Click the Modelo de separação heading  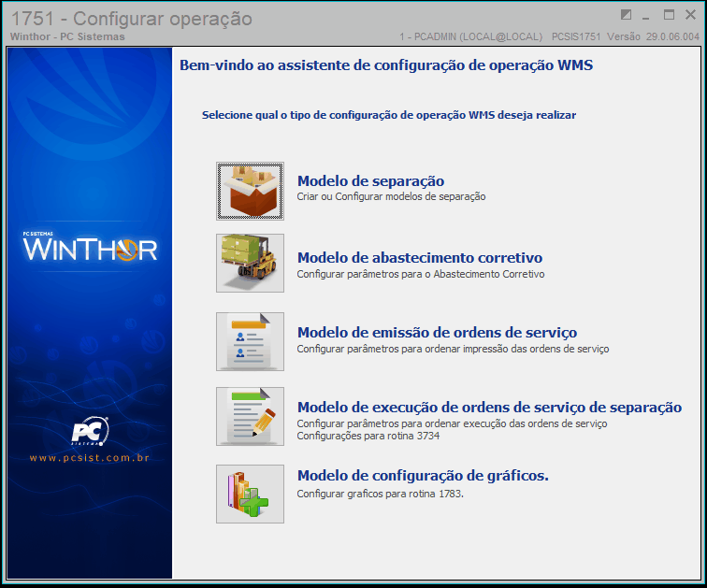click(370, 181)
